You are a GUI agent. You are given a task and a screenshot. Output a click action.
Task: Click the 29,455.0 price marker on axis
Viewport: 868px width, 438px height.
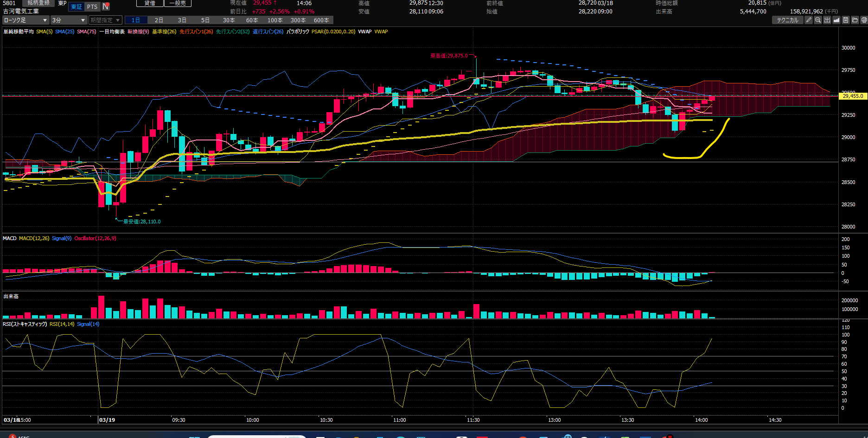(x=853, y=96)
